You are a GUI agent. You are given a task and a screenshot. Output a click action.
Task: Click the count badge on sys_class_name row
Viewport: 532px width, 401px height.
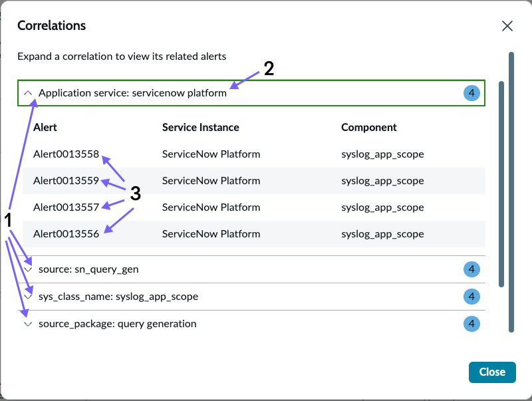pyautogui.click(x=471, y=297)
